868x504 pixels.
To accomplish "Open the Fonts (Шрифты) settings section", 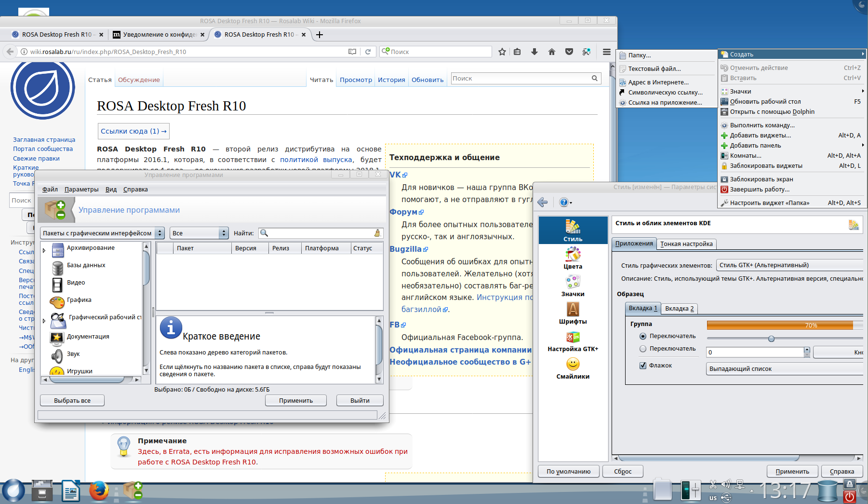I will [573, 313].
